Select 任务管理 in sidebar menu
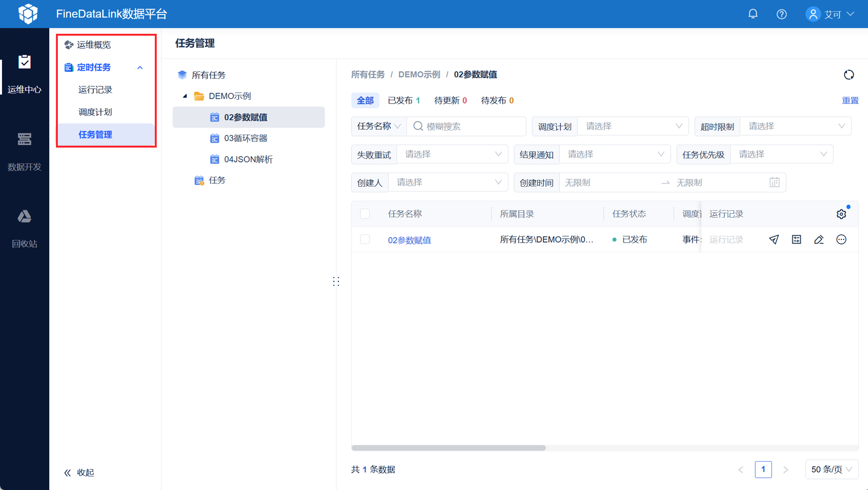The width and height of the screenshot is (868, 490). pyautogui.click(x=107, y=135)
